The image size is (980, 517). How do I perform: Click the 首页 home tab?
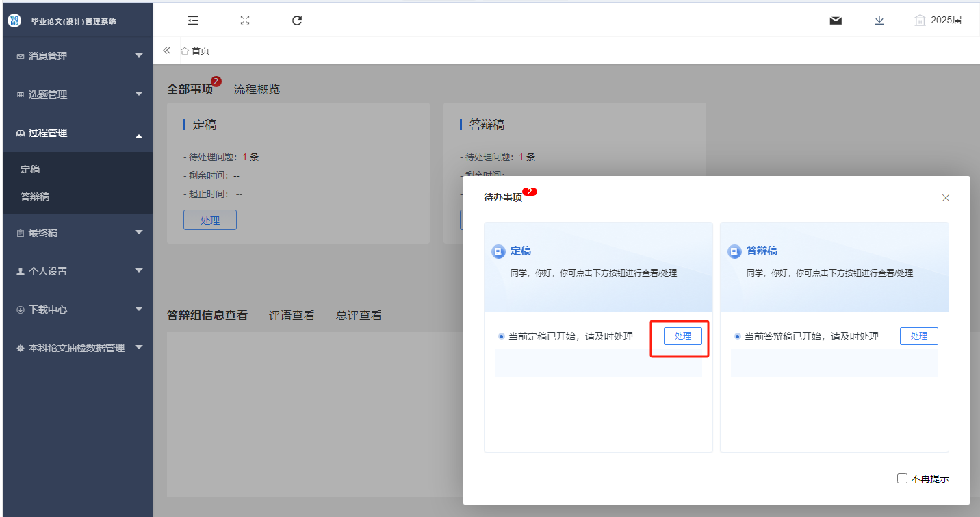pos(195,51)
